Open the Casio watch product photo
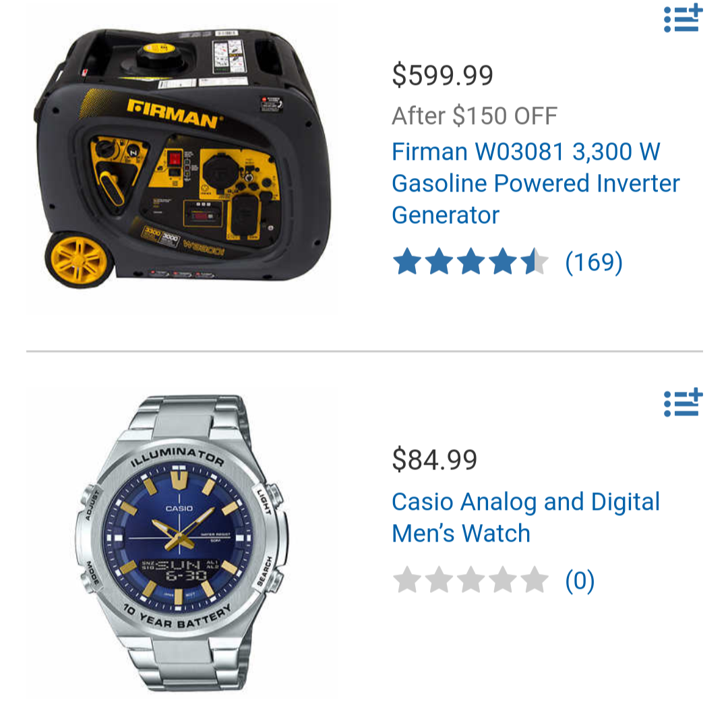 pyautogui.click(x=182, y=542)
